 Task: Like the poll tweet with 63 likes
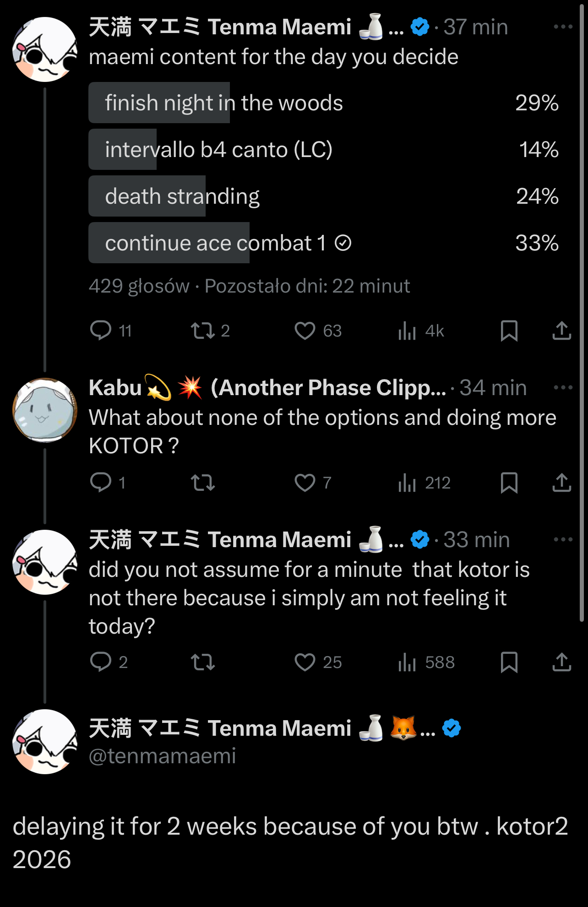pyautogui.click(x=305, y=331)
